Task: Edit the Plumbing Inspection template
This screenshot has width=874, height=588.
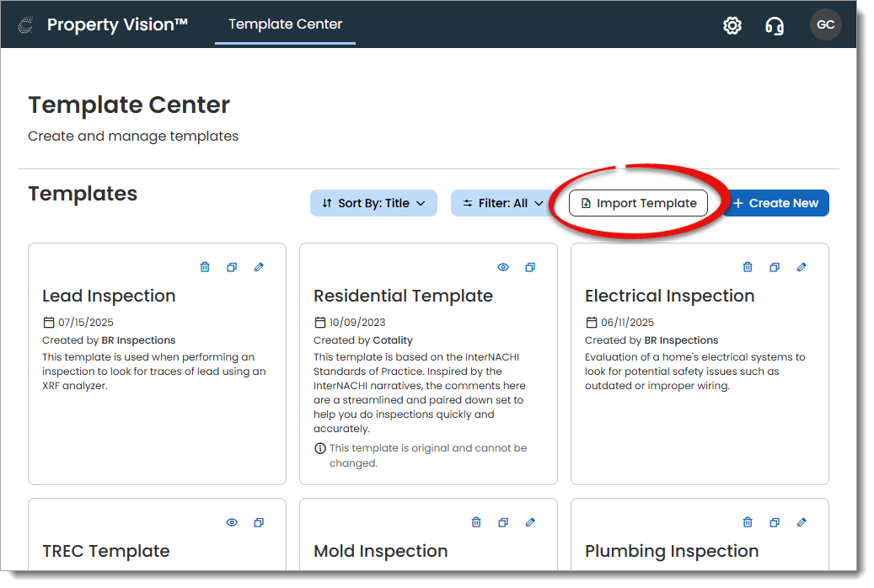Action: click(802, 522)
